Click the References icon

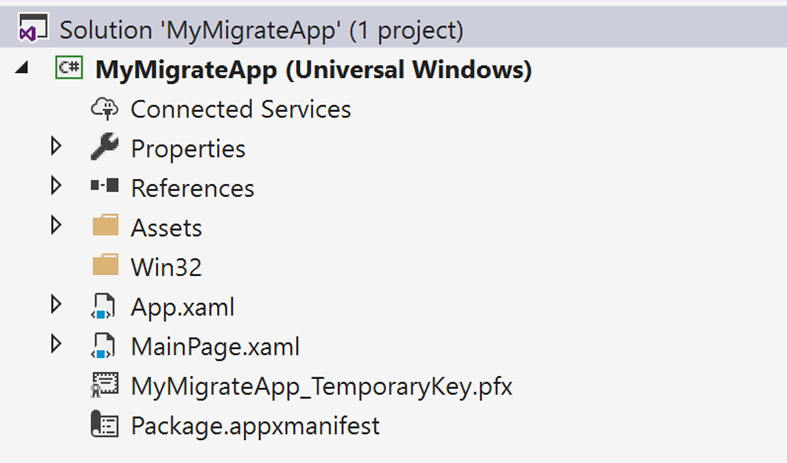[x=105, y=187]
